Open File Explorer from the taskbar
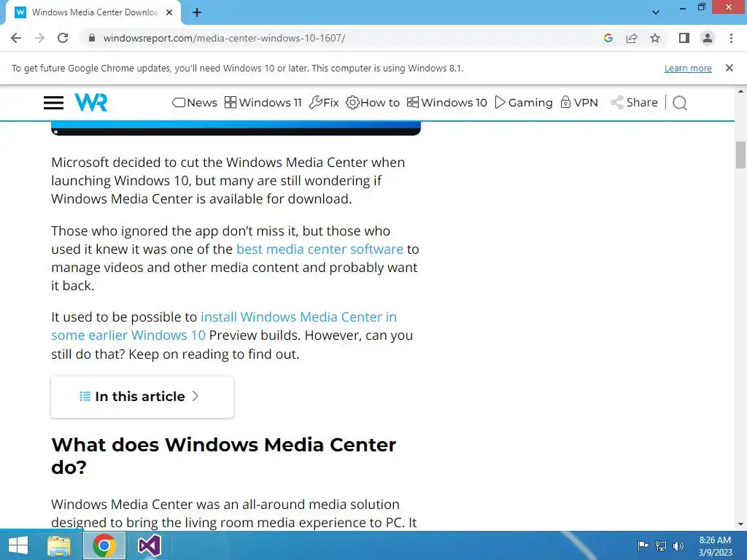The image size is (747, 560). (59, 545)
